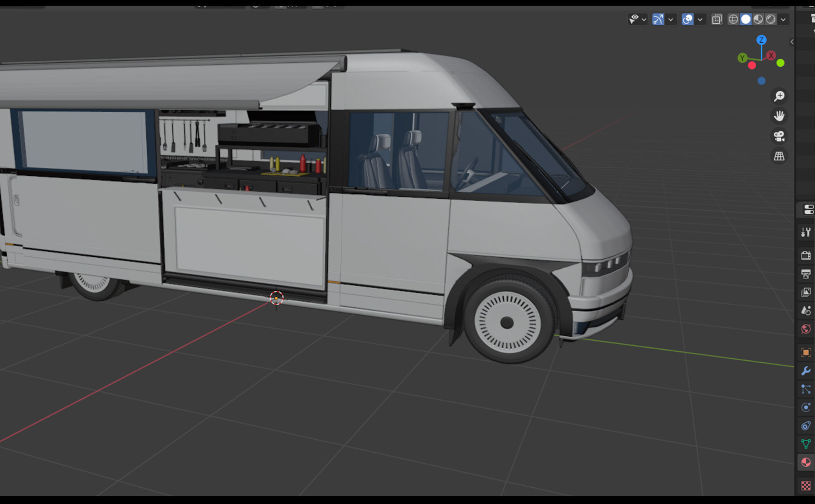
Task: Expand the selectability and visibility dropdown arrow
Action: [644, 20]
